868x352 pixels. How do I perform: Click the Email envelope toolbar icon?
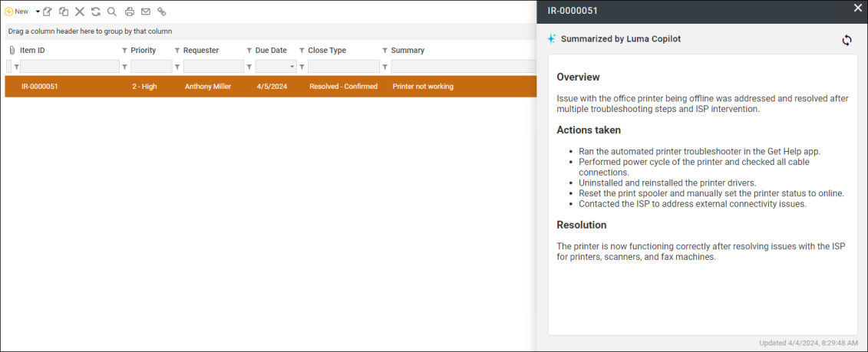click(x=146, y=12)
